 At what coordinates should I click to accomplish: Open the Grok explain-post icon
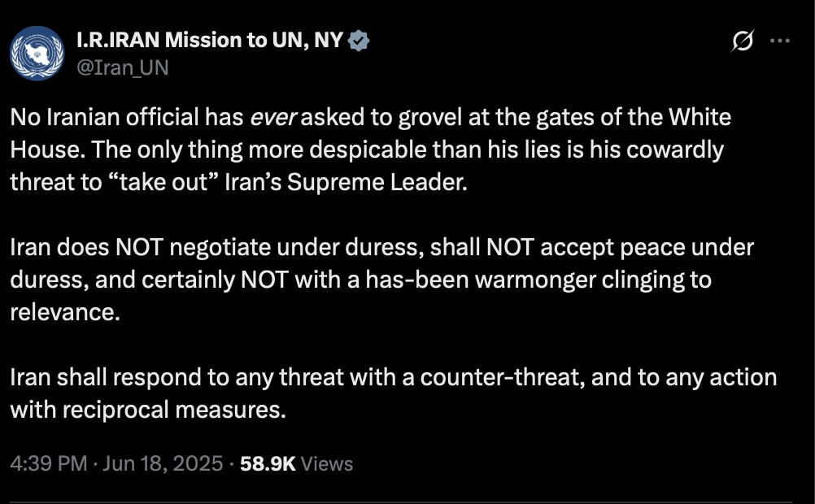coord(742,41)
